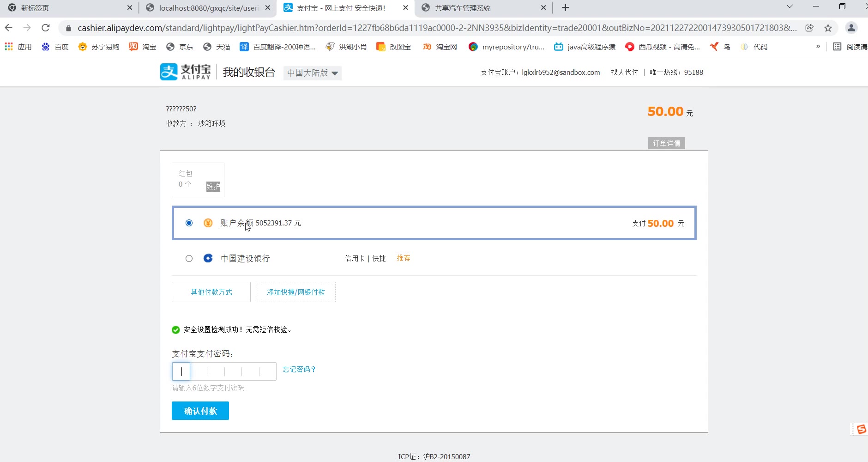
Task: Open the Chrome profile avatar
Action: 851,28
